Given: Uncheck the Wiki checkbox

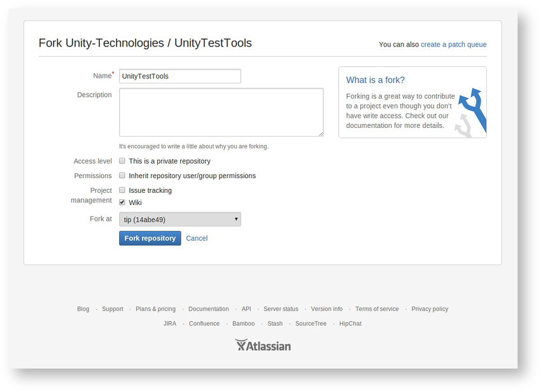Looking at the screenshot, I should [122, 202].
